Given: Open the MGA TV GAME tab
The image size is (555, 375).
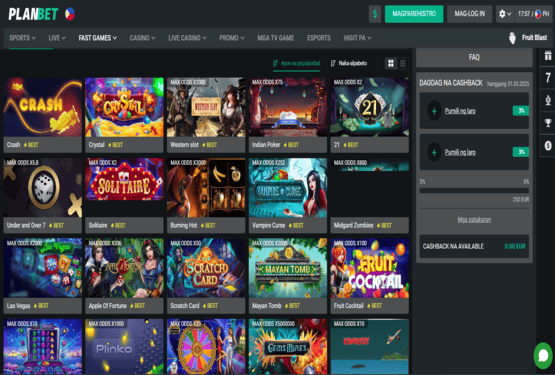Looking at the screenshot, I should (x=276, y=38).
